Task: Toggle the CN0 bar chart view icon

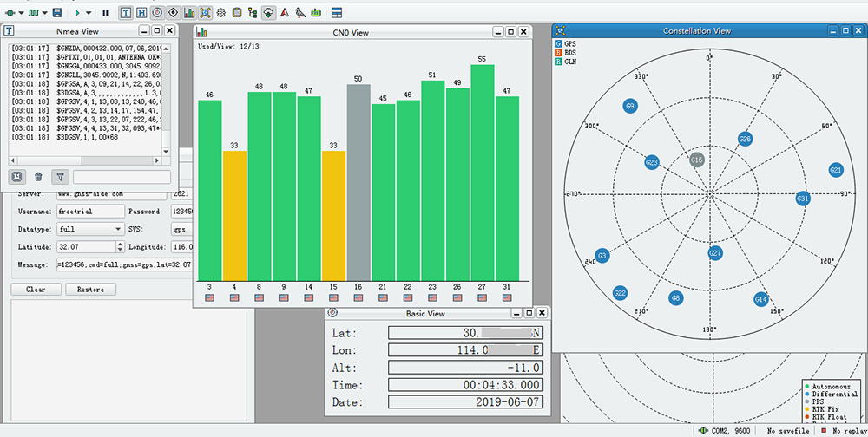Action: point(189,13)
